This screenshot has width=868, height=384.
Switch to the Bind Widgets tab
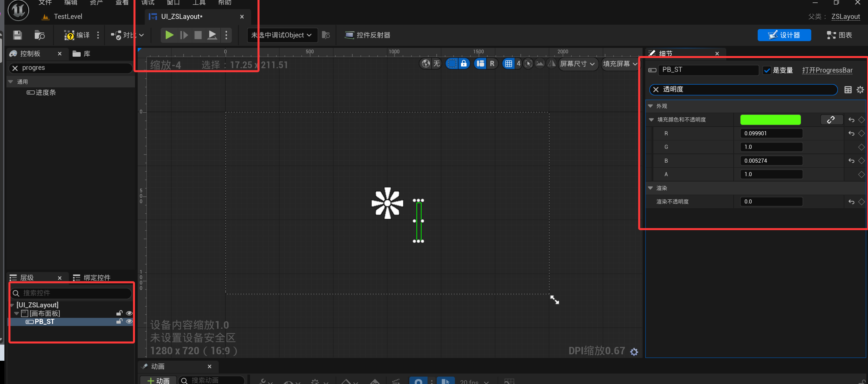[x=92, y=278]
